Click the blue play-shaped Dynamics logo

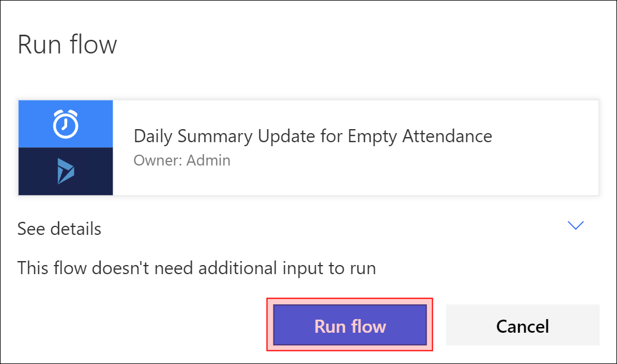[66, 171]
